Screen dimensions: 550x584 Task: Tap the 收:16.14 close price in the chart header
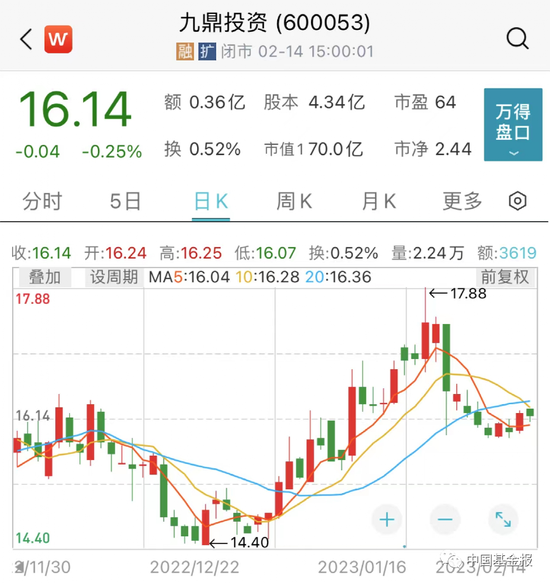41,253
